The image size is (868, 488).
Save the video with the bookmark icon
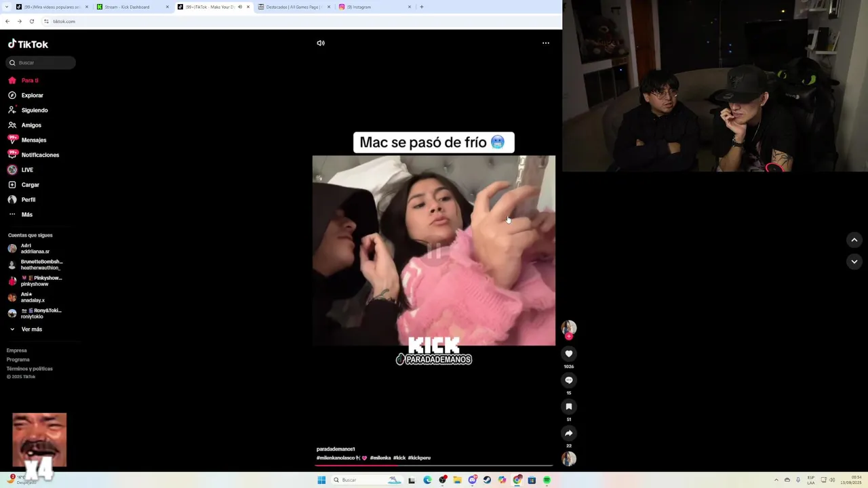pyautogui.click(x=569, y=407)
